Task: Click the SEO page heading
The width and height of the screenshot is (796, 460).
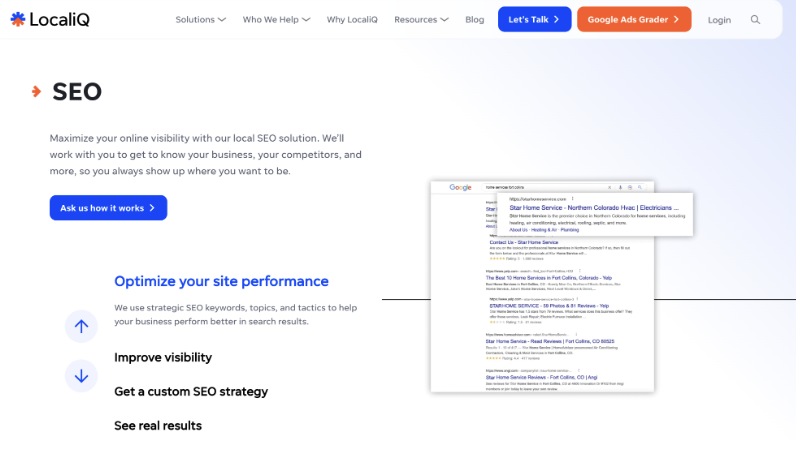Action: coord(77,92)
